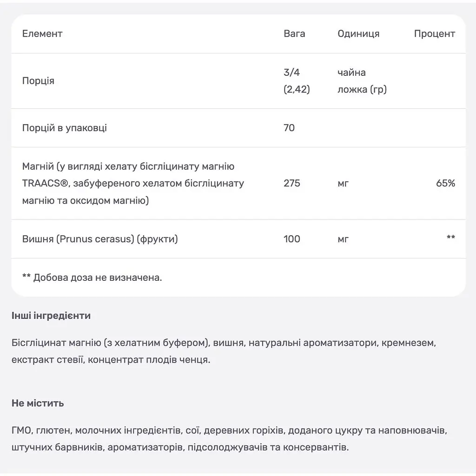Select the 'Порцій в упаковці' row label
Screen dimensions: 476x476
64,128
